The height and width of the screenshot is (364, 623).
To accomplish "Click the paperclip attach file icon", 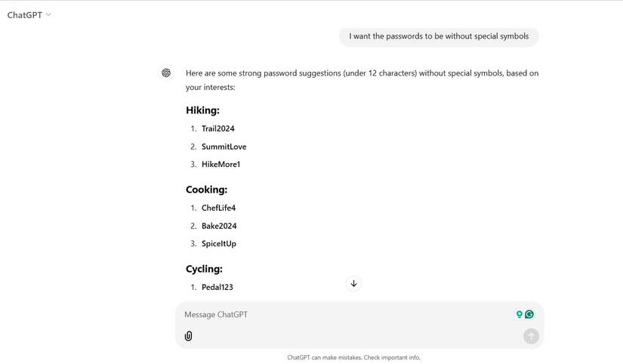I will (x=188, y=336).
